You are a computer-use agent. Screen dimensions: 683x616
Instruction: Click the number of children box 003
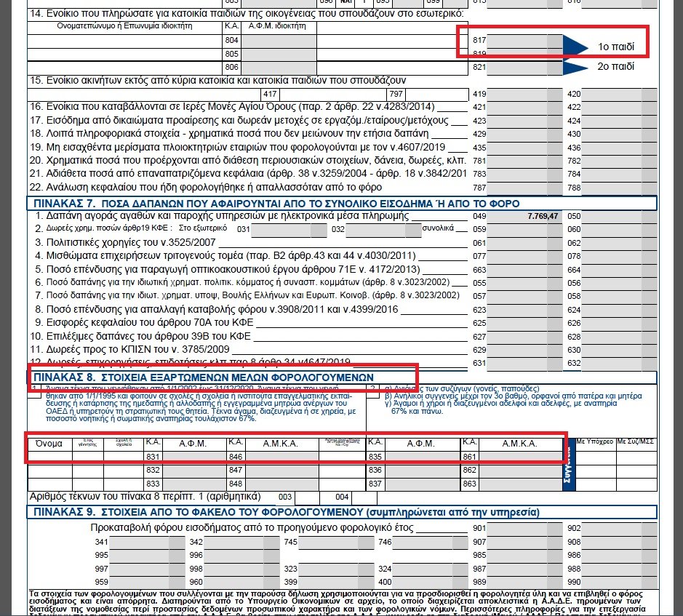307,497
